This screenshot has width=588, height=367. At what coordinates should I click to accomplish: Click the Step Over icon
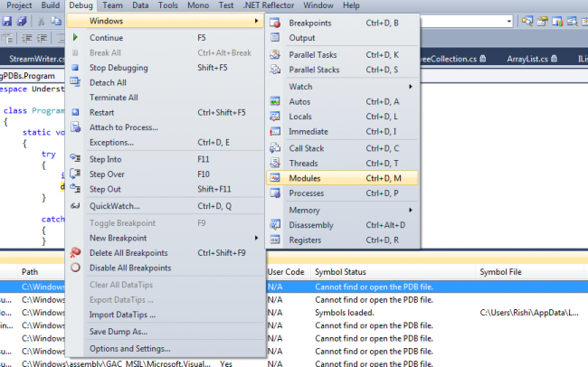click(75, 174)
